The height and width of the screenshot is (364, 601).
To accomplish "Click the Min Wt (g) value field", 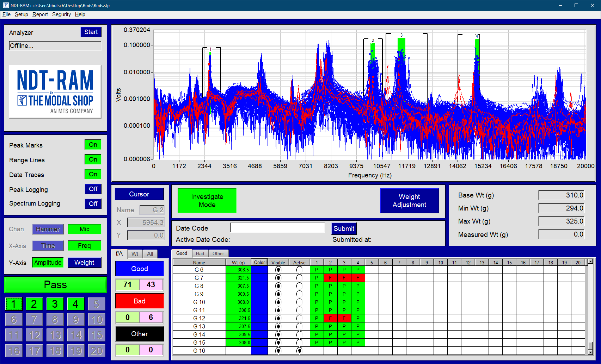I will tap(561, 208).
